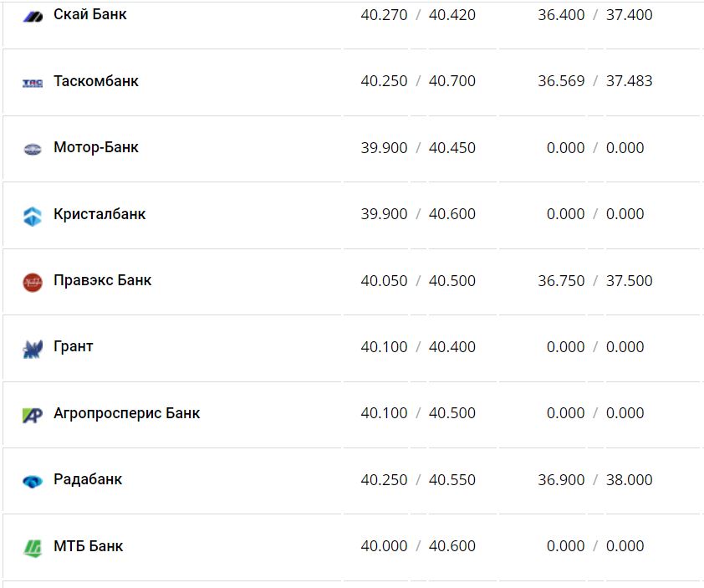
Task: Open the Таскомбанк bank name link
Action: [95, 81]
